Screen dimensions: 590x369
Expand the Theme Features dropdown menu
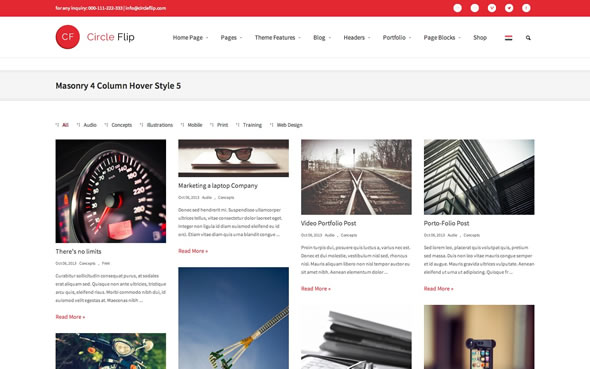pos(278,38)
